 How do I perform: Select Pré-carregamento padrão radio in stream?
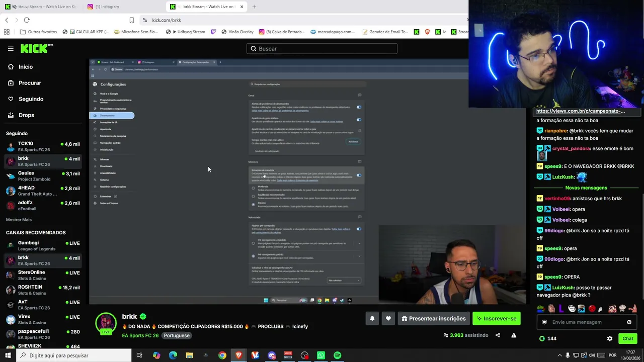[254, 256]
